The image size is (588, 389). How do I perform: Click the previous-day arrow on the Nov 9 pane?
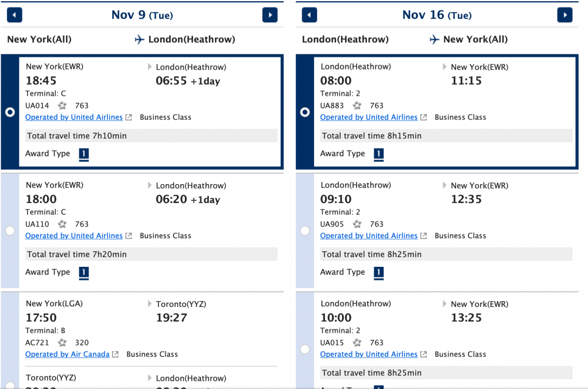(x=14, y=15)
